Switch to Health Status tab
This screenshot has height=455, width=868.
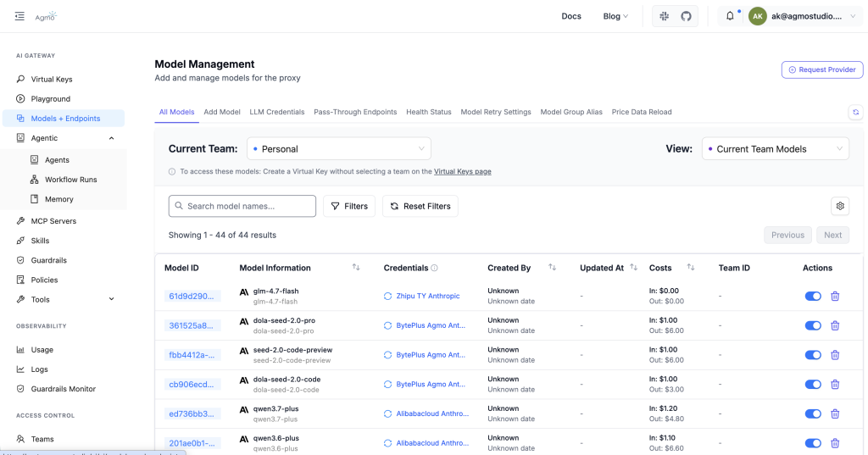click(x=428, y=112)
